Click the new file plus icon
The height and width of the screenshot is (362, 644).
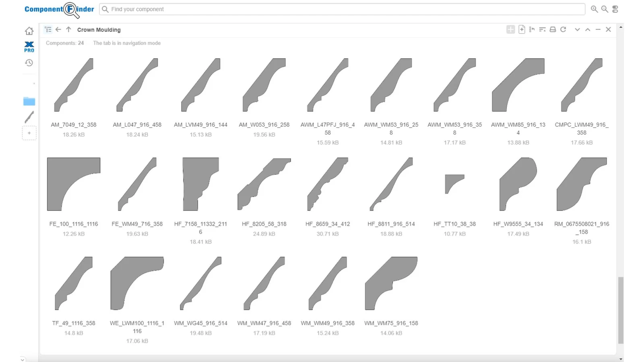click(522, 29)
